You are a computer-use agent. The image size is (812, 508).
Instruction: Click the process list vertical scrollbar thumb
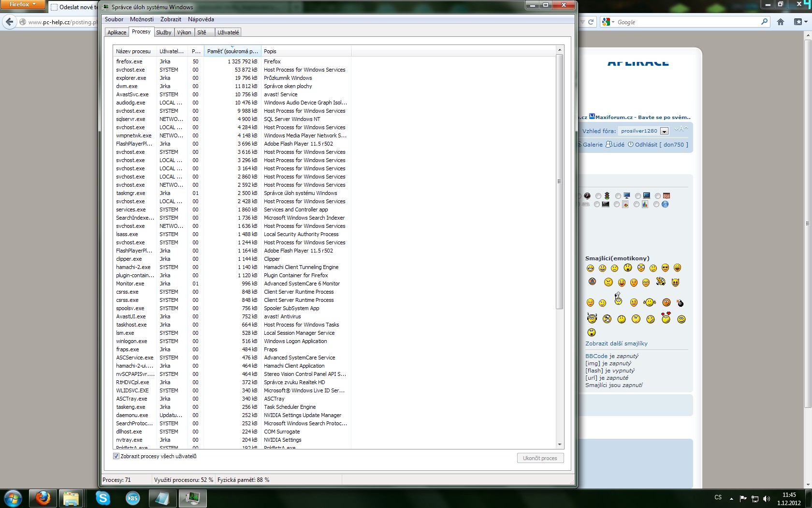click(x=559, y=181)
